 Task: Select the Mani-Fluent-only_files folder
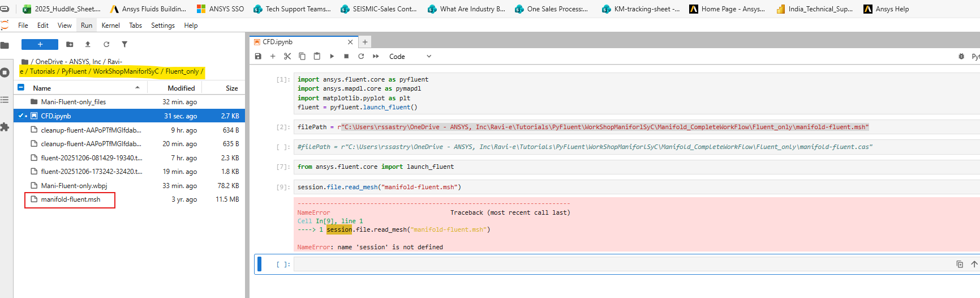pos(130,102)
